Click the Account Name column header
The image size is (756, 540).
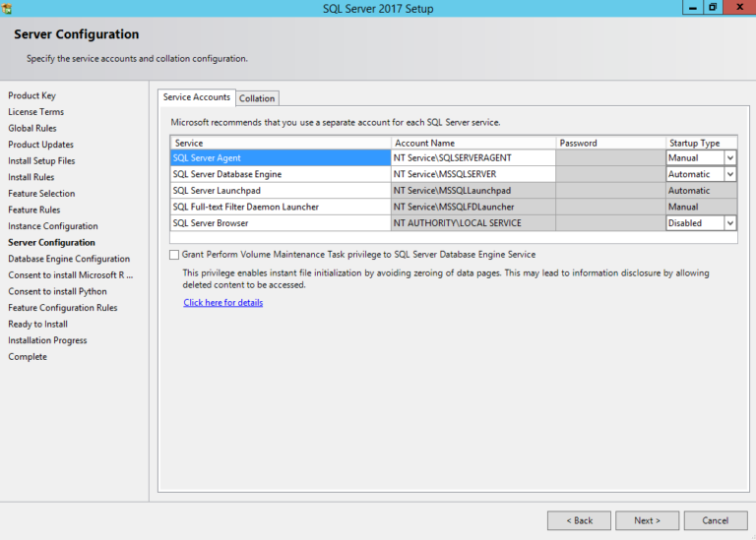coord(472,143)
